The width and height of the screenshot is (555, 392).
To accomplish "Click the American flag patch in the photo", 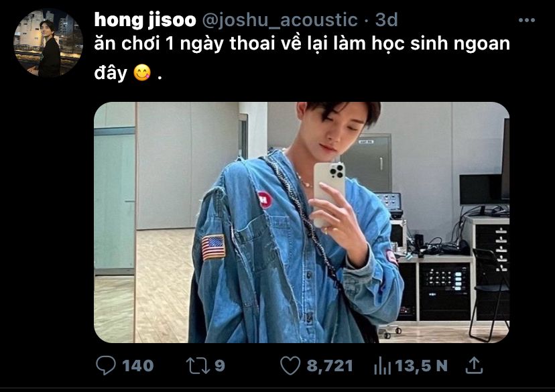I will pyautogui.click(x=213, y=247).
